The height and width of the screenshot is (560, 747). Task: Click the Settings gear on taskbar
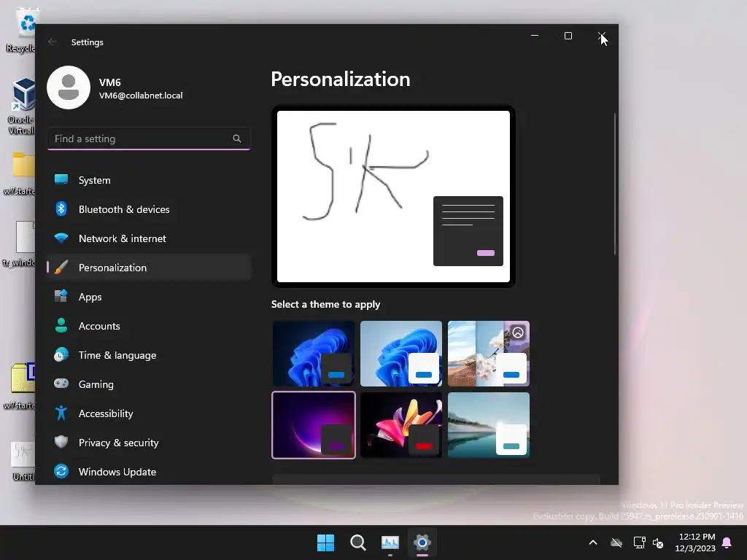coord(422,542)
